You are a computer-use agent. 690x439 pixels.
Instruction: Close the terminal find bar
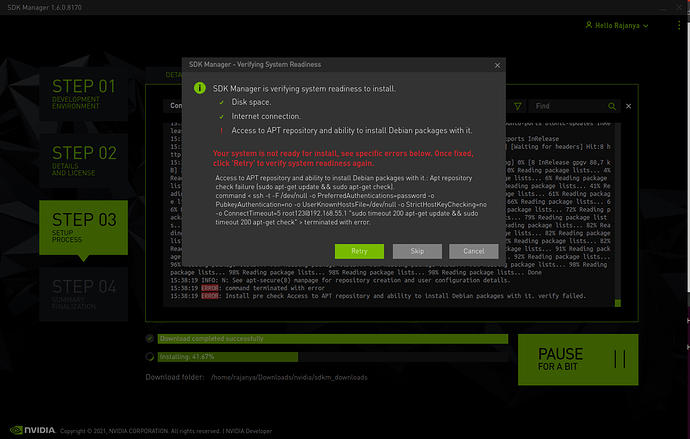click(628, 106)
